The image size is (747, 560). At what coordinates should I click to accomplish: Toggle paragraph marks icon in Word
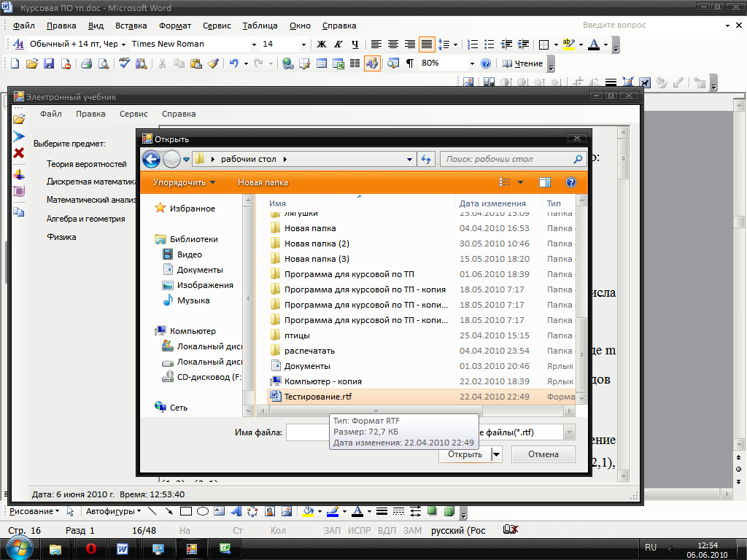(x=410, y=63)
